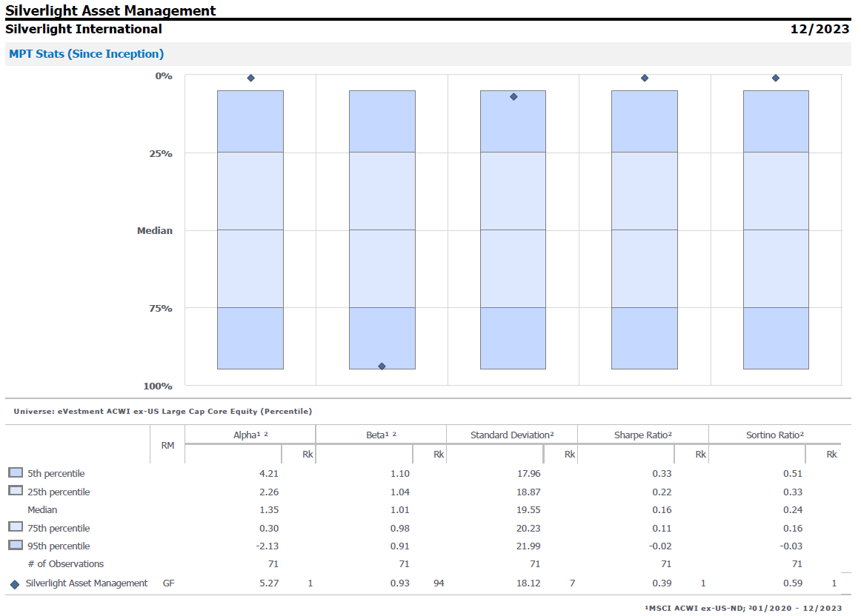Screen dimensions: 861x616
Task: Select the Standard Deviation diamond marker
Action: tap(513, 96)
